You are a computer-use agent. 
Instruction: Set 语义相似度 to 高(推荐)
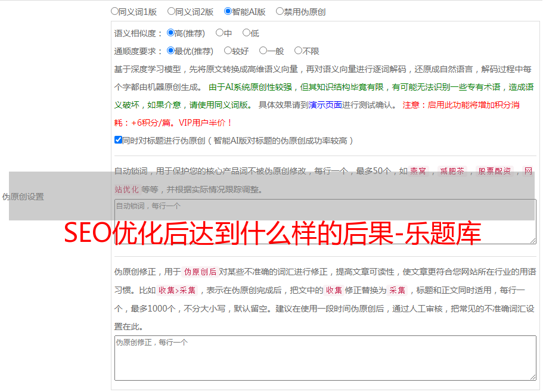pyautogui.click(x=170, y=33)
